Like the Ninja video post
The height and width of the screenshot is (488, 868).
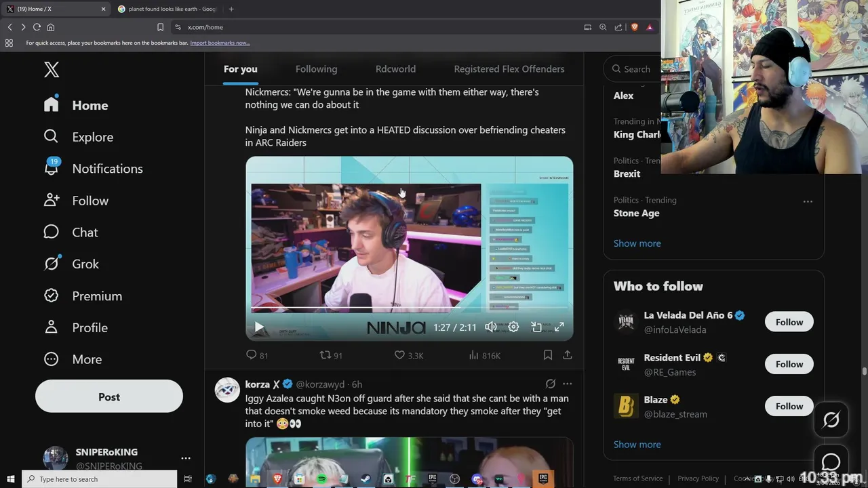[x=409, y=355]
